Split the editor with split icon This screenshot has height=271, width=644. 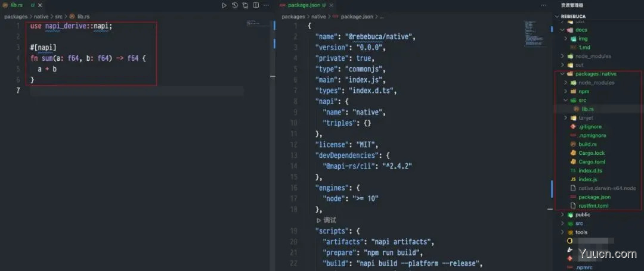pos(256,5)
